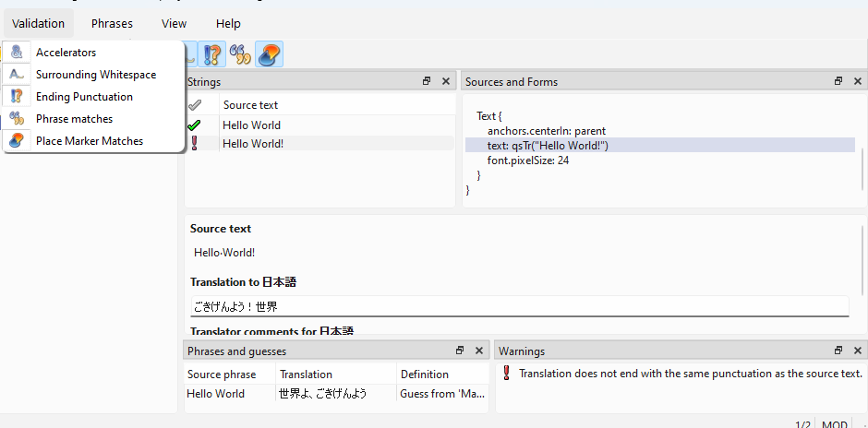Close the Warnings panel
This screenshot has width=868, height=428.
pos(857,351)
